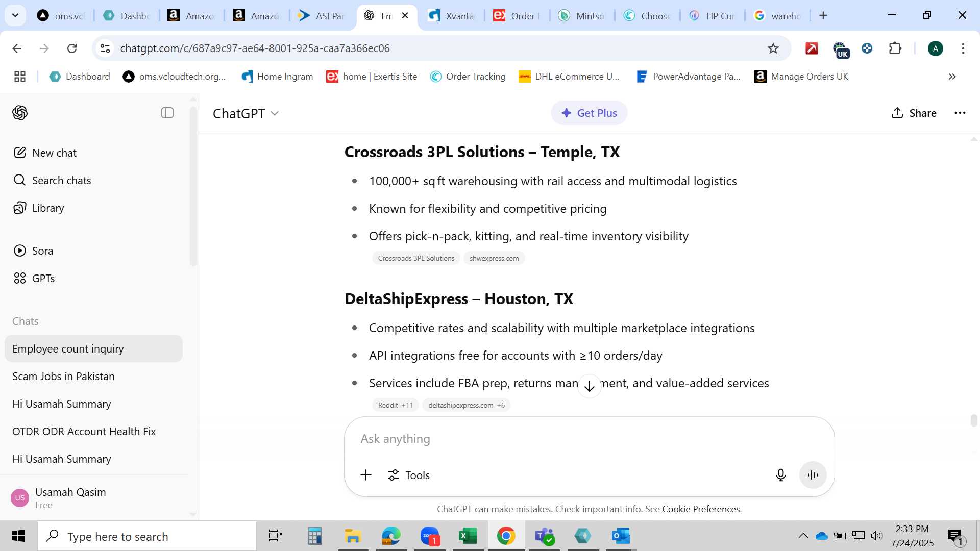Click the plus attach button in composer
Viewport: 980px width, 551px height.
(366, 475)
